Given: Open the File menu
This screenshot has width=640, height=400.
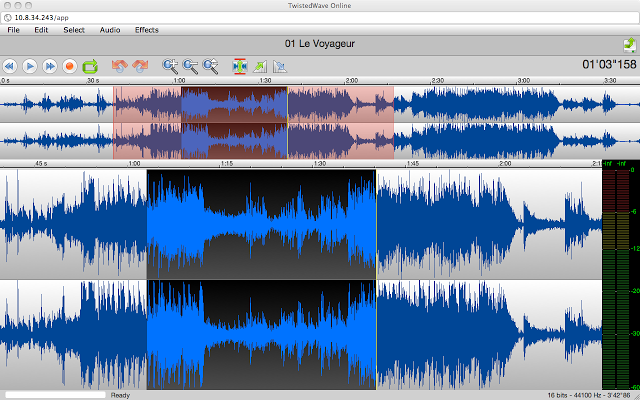Looking at the screenshot, I should click(14, 30).
